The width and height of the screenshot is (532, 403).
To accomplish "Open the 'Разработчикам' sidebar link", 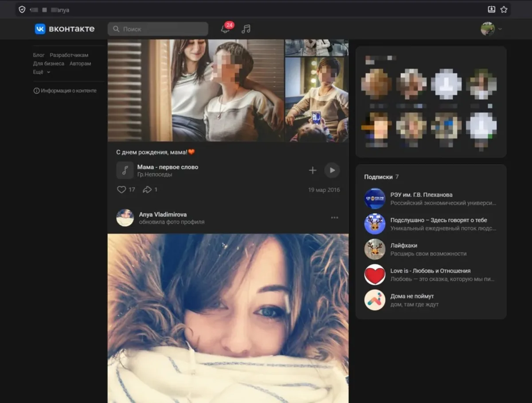I will [69, 55].
